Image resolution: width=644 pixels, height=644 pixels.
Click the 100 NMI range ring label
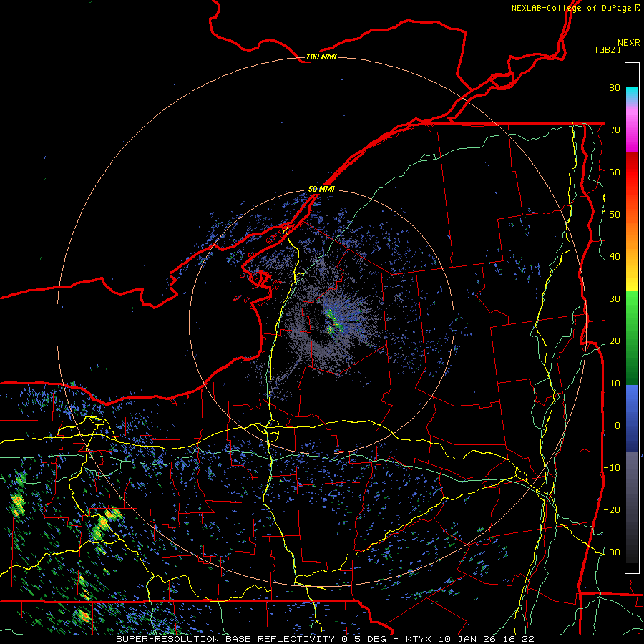click(x=321, y=57)
